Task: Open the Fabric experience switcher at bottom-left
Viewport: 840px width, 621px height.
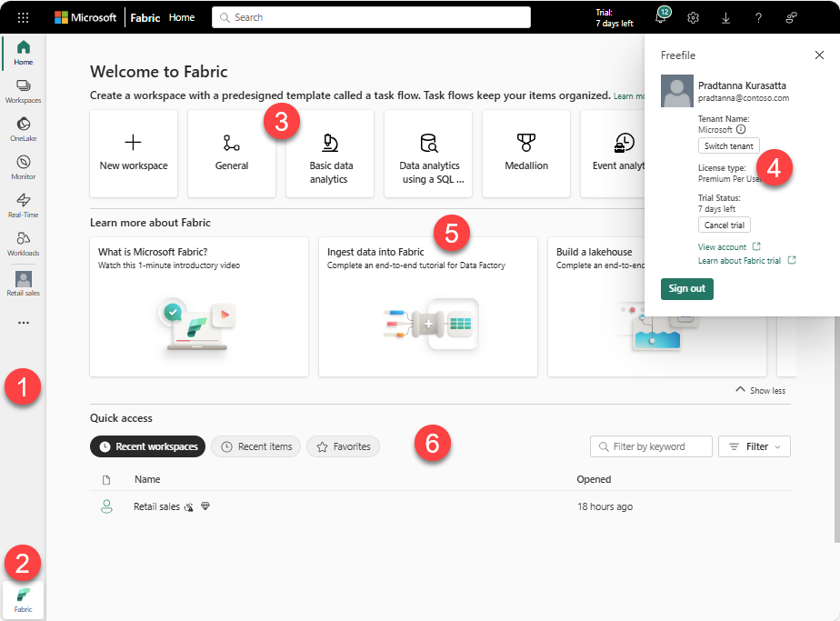Action: (24, 599)
